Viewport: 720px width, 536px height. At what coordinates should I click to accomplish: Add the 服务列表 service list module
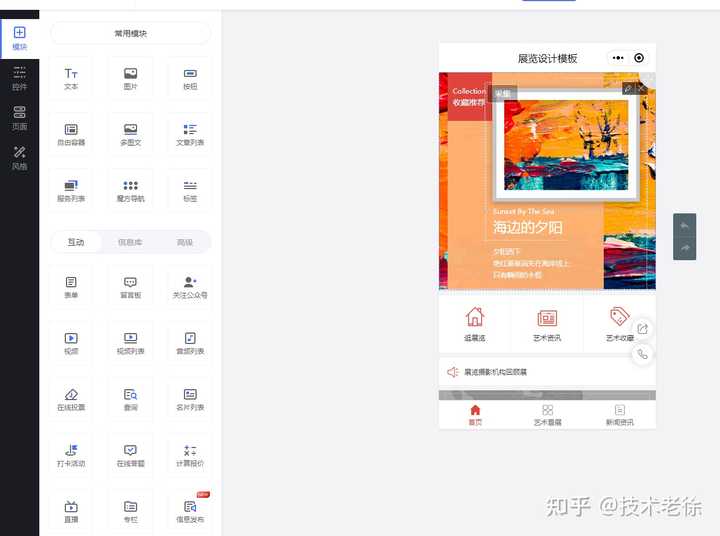[71, 191]
